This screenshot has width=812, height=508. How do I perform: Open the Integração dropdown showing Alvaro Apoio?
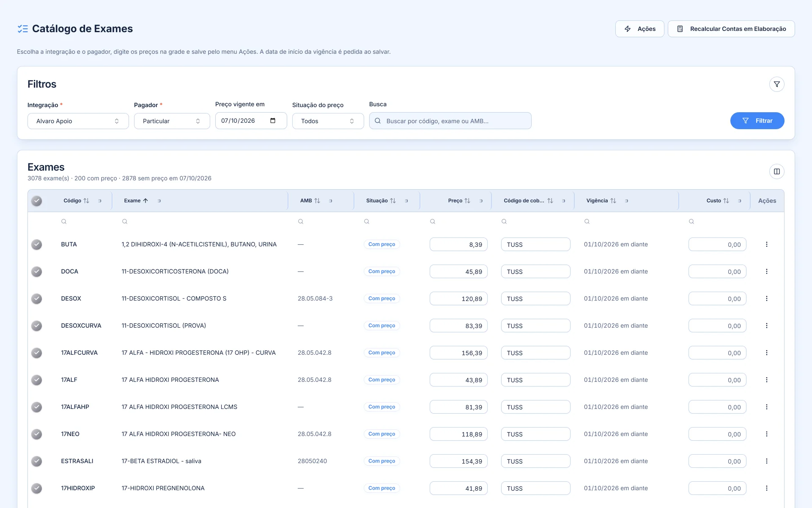78,121
